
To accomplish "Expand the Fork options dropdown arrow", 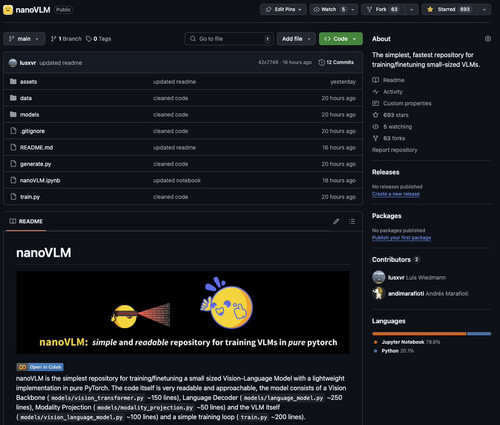I will [412, 9].
